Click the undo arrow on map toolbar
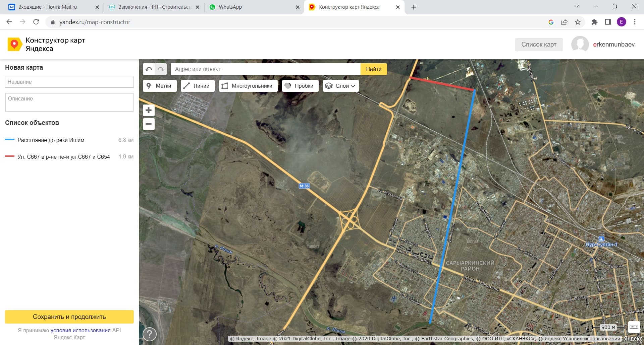This screenshot has width=644, height=345. [149, 69]
